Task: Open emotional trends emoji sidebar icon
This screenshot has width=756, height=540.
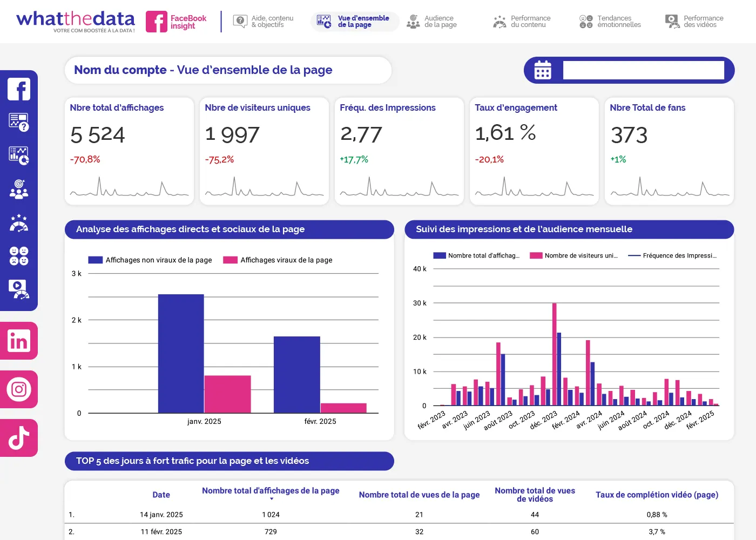Action: click(x=19, y=255)
